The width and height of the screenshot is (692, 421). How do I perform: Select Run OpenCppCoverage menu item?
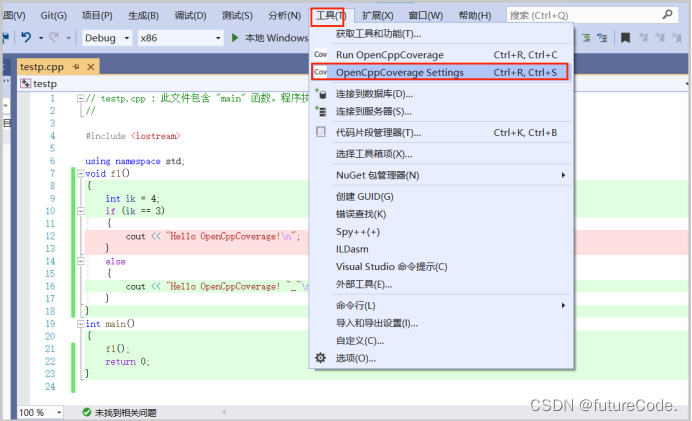coord(441,55)
